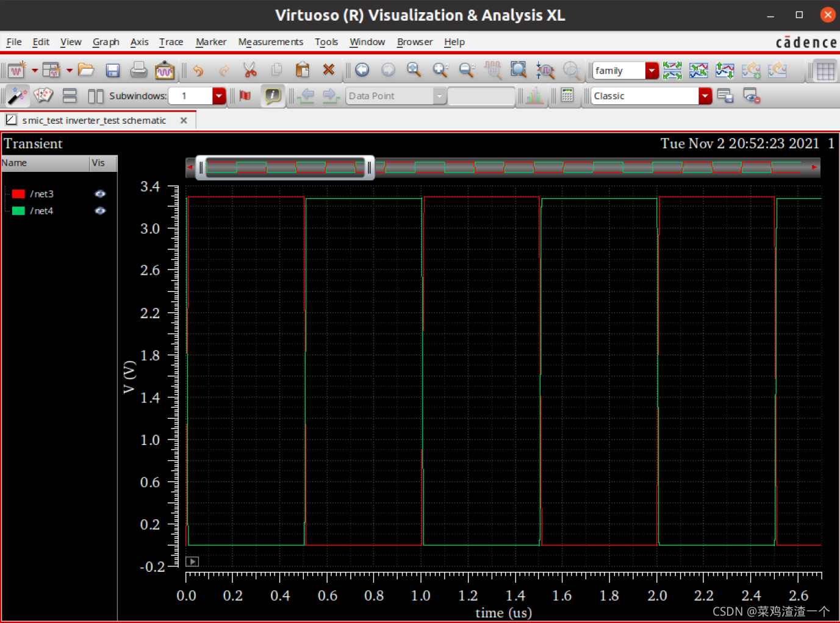Click the window eye hide icon

click(x=752, y=96)
